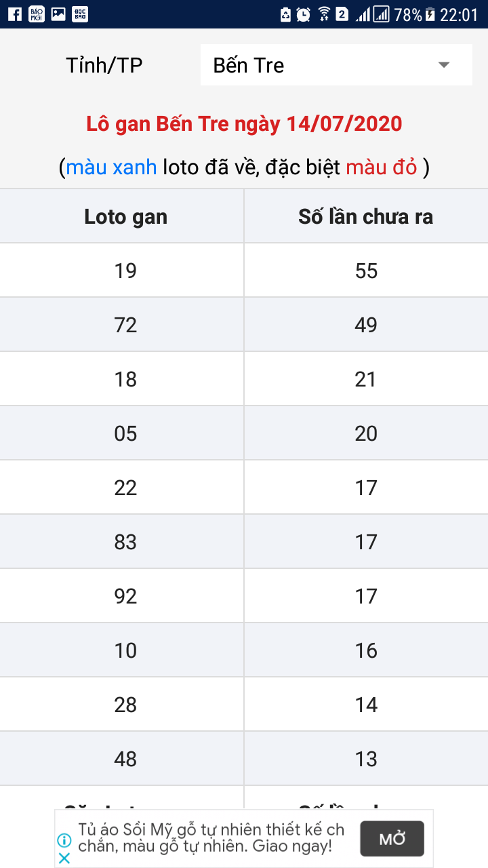Image resolution: width=488 pixels, height=868 pixels.
Task: Select loto number 72 row
Action: (x=125, y=325)
